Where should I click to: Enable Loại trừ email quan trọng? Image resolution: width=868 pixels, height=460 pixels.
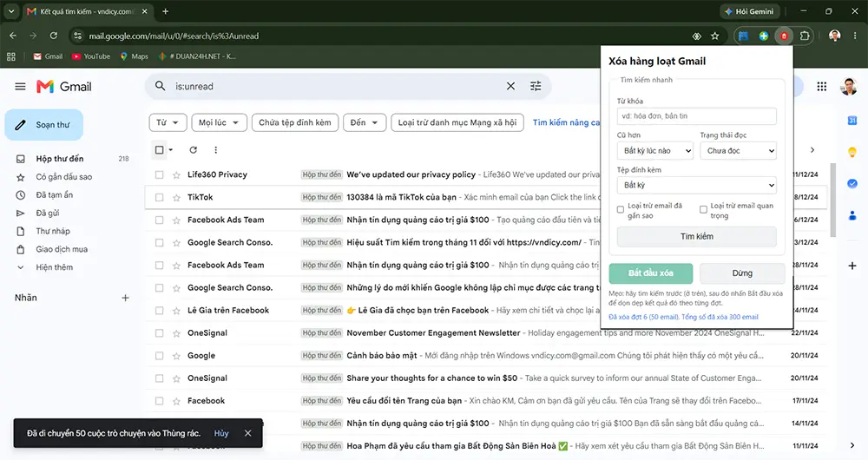[704, 210]
